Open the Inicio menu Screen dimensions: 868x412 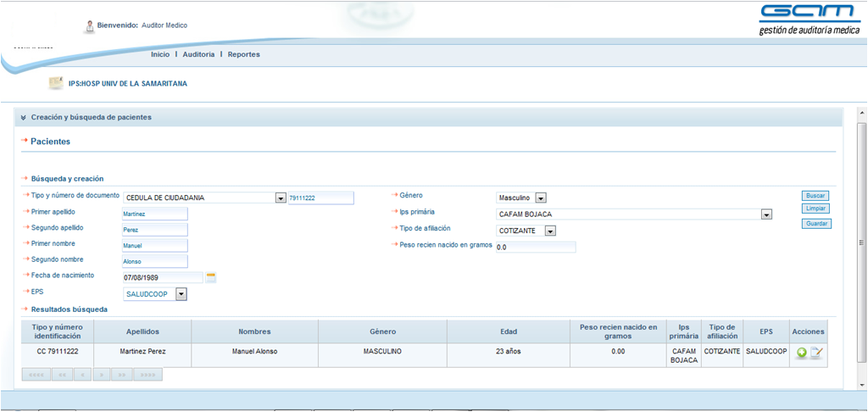coord(160,54)
